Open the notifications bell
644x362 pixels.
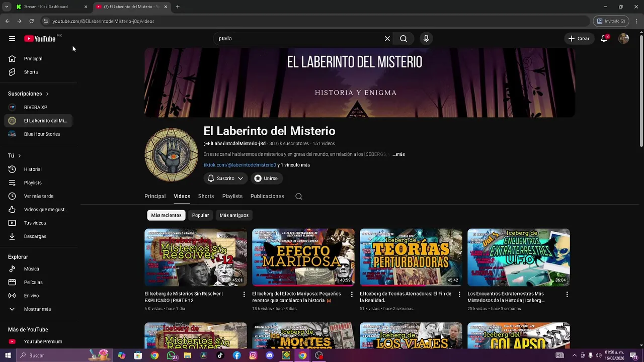604,39
